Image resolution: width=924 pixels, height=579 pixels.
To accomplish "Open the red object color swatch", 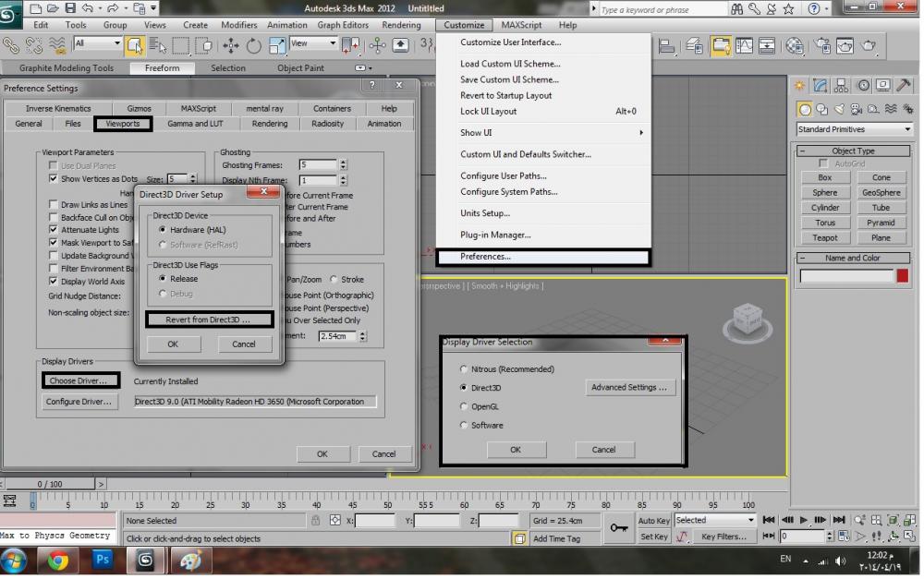I will (902, 276).
